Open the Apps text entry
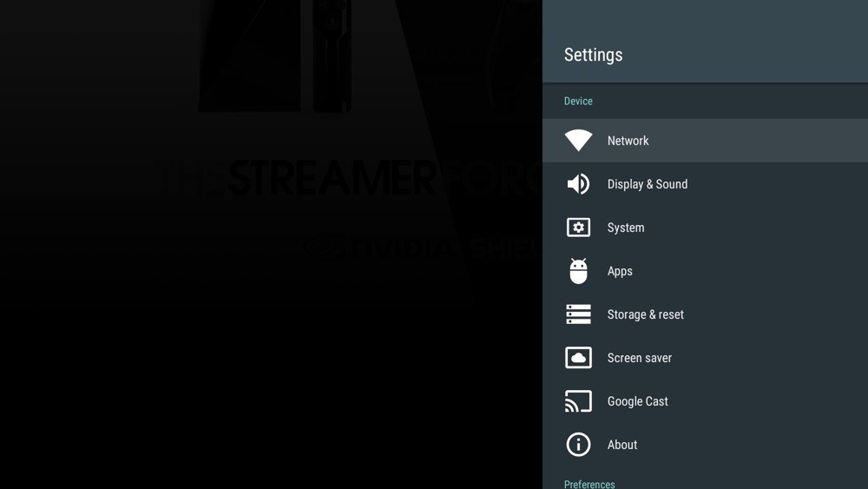This screenshot has width=868, height=489. (620, 271)
